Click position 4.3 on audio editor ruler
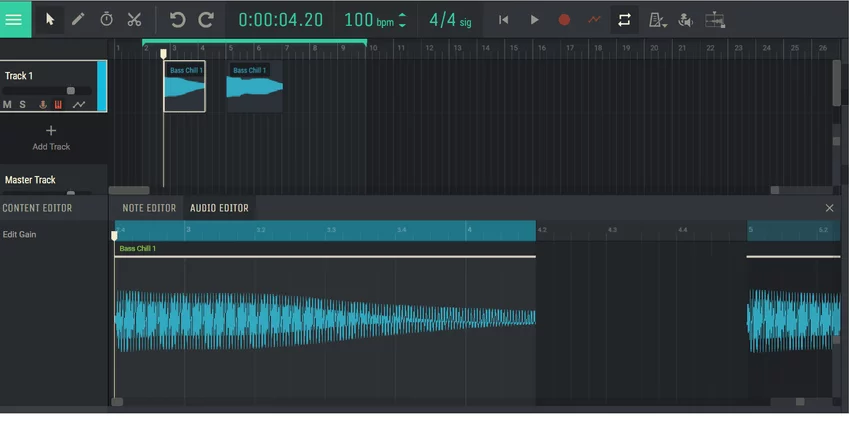 [x=612, y=230]
